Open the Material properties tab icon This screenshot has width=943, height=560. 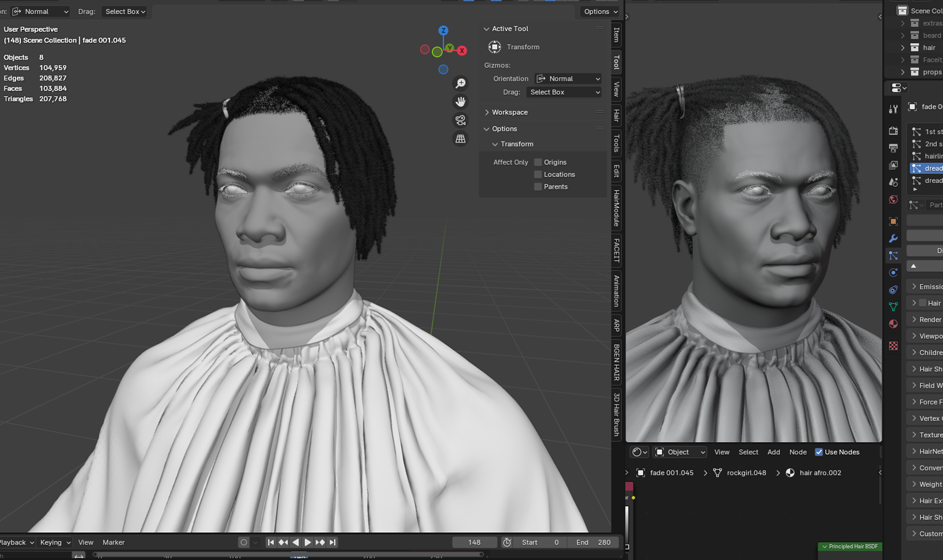pyautogui.click(x=893, y=324)
